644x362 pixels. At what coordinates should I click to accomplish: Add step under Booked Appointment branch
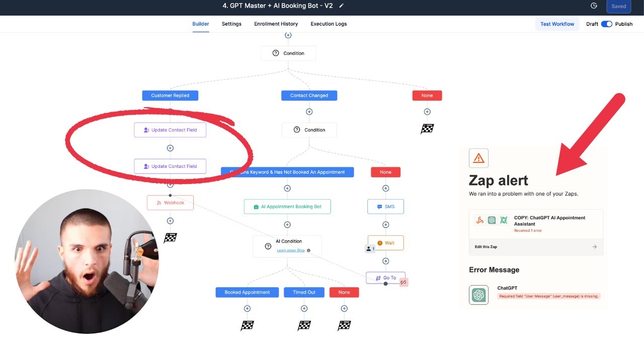(x=247, y=308)
